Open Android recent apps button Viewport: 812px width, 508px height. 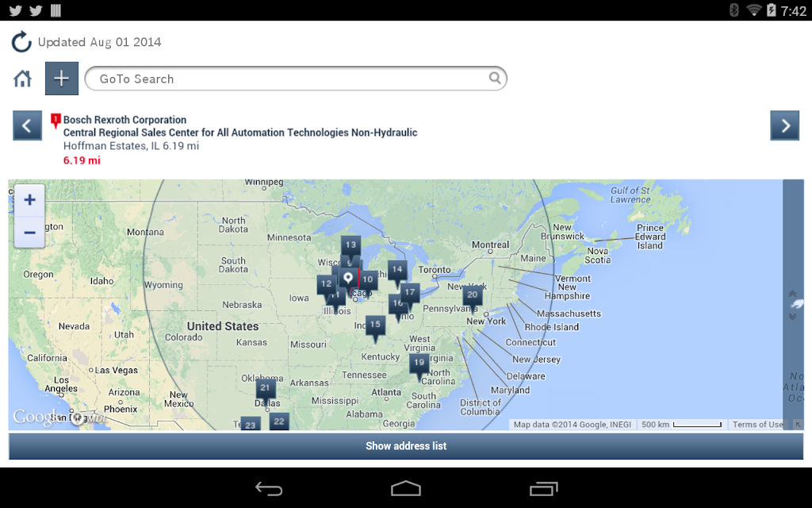point(543,488)
